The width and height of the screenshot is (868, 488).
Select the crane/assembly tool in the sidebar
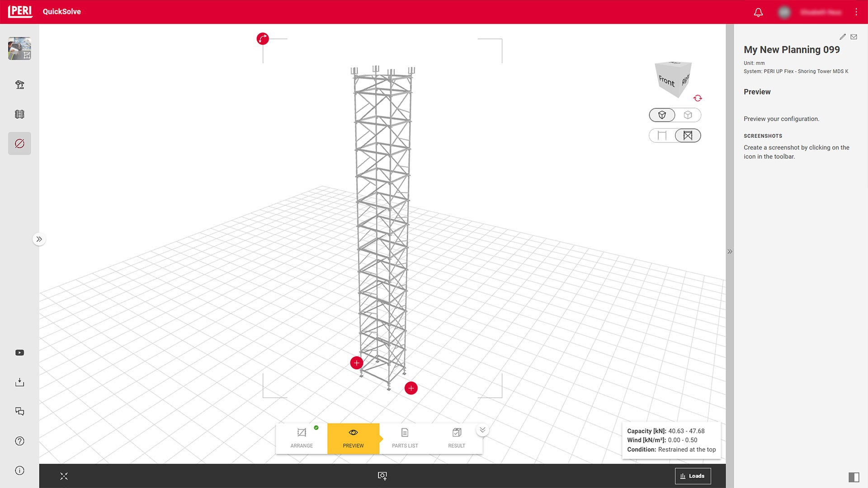tap(19, 84)
